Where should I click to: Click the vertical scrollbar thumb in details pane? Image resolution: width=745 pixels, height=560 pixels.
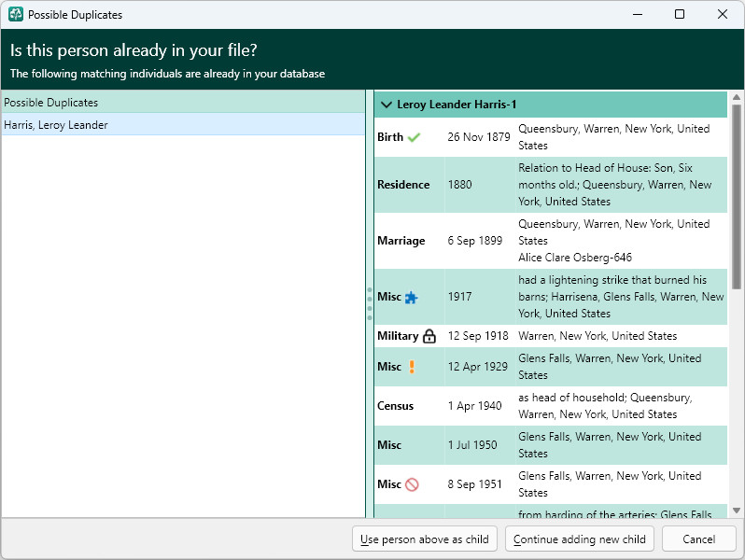[x=737, y=197]
